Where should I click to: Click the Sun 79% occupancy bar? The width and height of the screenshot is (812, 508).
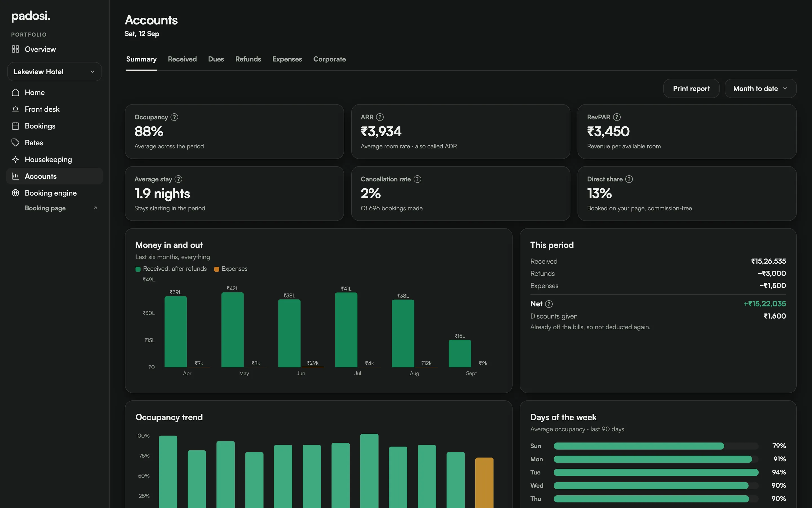(639, 446)
